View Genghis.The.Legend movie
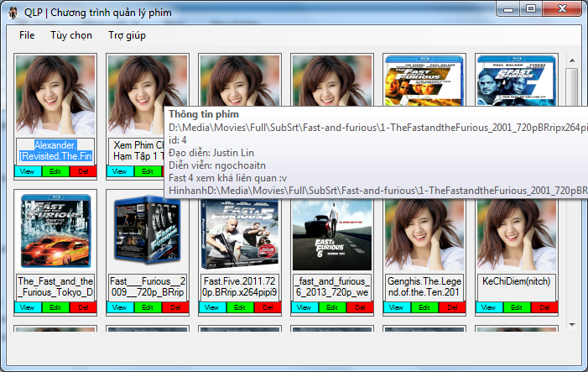The width and height of the screenshot is (588, 372). [397, 307]
